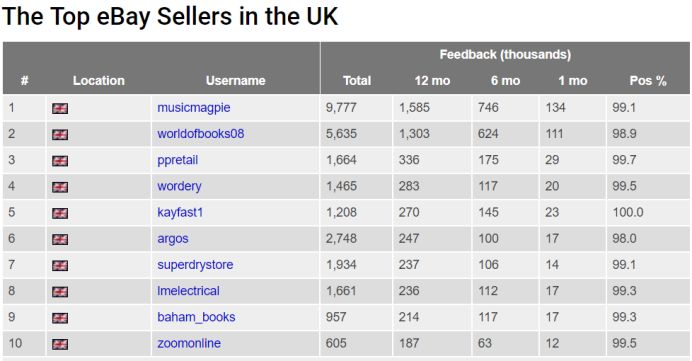
Task: Open the musicmagpie seller link
Action: (194, 108)
